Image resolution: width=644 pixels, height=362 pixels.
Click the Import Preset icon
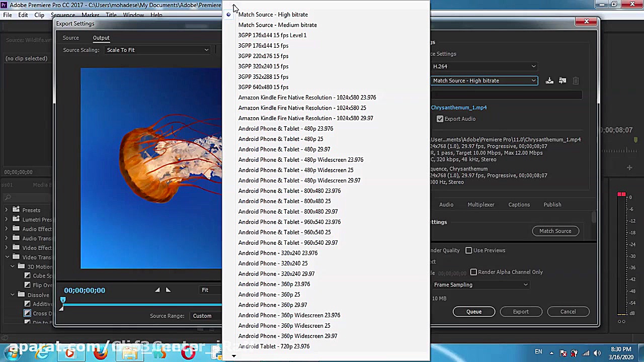(x=562, y=80)
